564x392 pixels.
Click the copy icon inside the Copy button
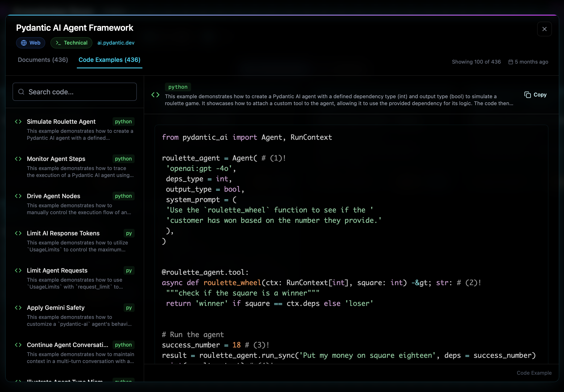pos(528,95)
